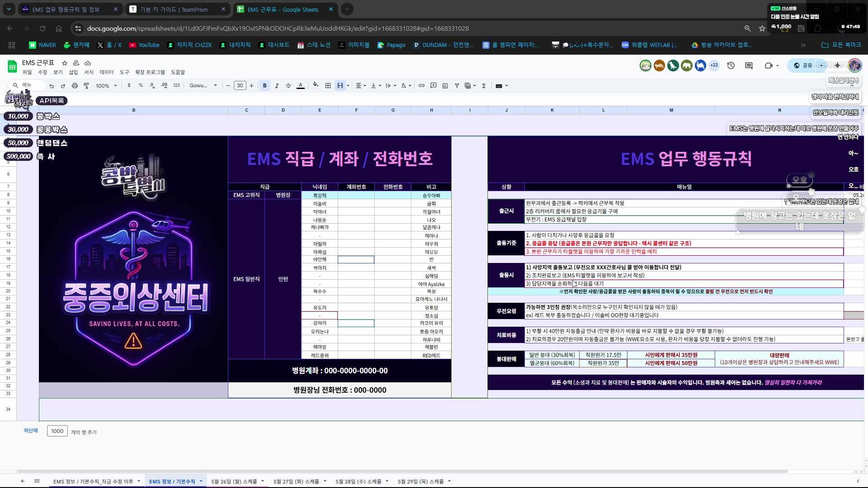Viewport: 868px width, 488px height.
Task: Click the create filter icon
Action: pyautogui.click(x=457, y=85)
